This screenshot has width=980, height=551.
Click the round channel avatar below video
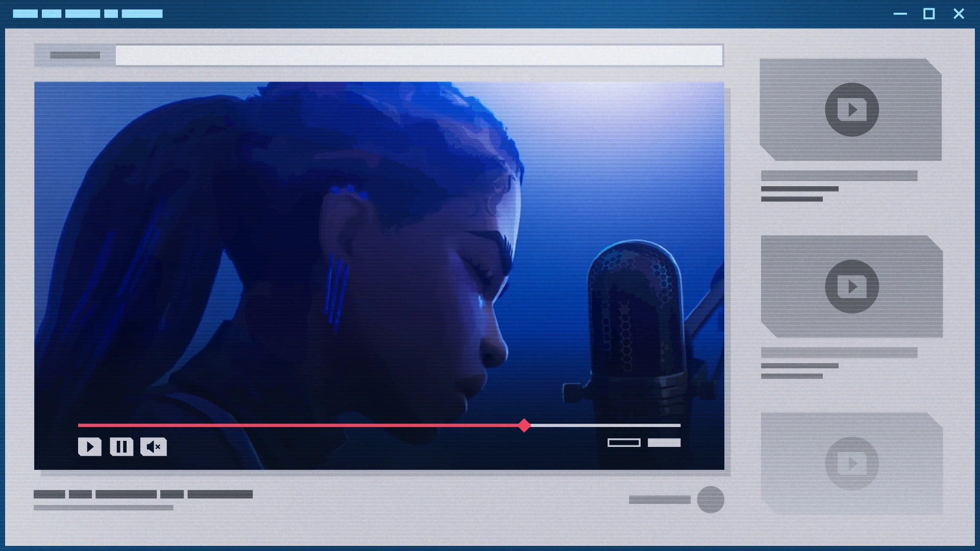pos(710,499)
